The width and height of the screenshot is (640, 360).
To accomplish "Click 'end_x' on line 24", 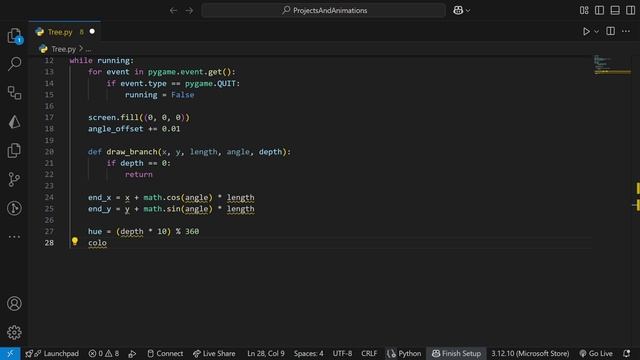I will tap(99, 198).
